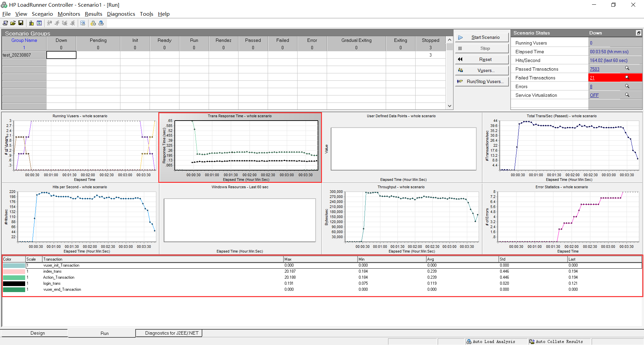Screen dimensions: 644x345
Task: Click the Auto Load Analysis status icon
Action: click(x=469, y=342)
